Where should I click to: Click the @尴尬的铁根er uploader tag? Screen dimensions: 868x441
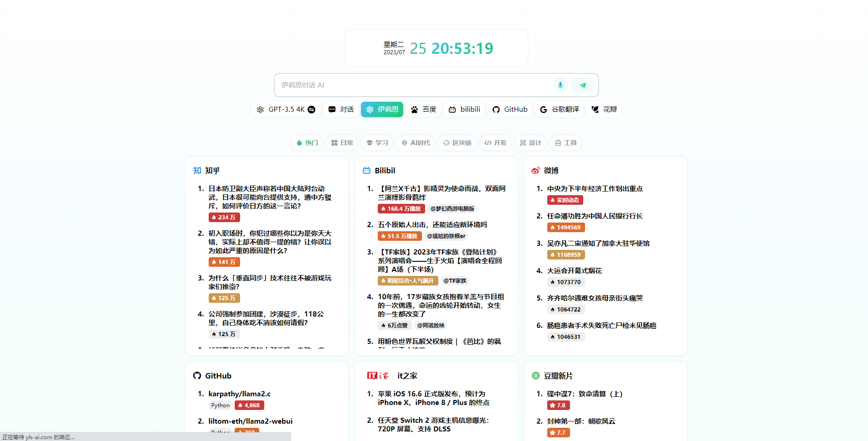pos(446,236)
